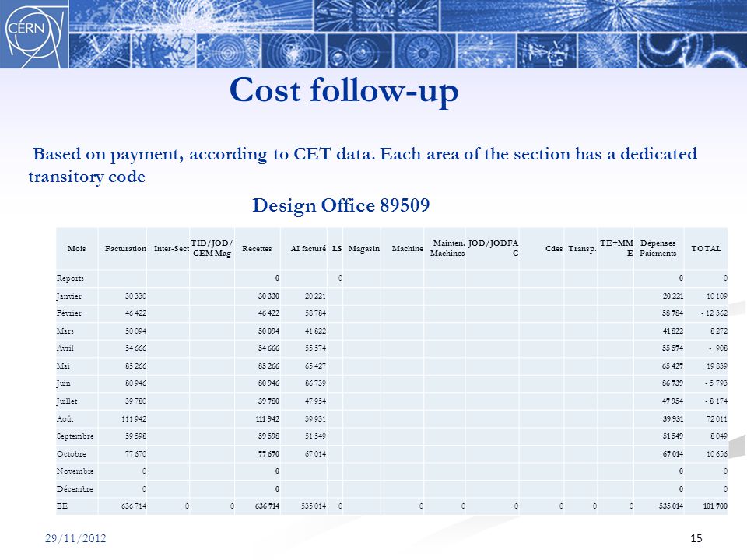Select the 'Facturation' column header
This screenshot has height=560, width=747.
click(126, 249)
